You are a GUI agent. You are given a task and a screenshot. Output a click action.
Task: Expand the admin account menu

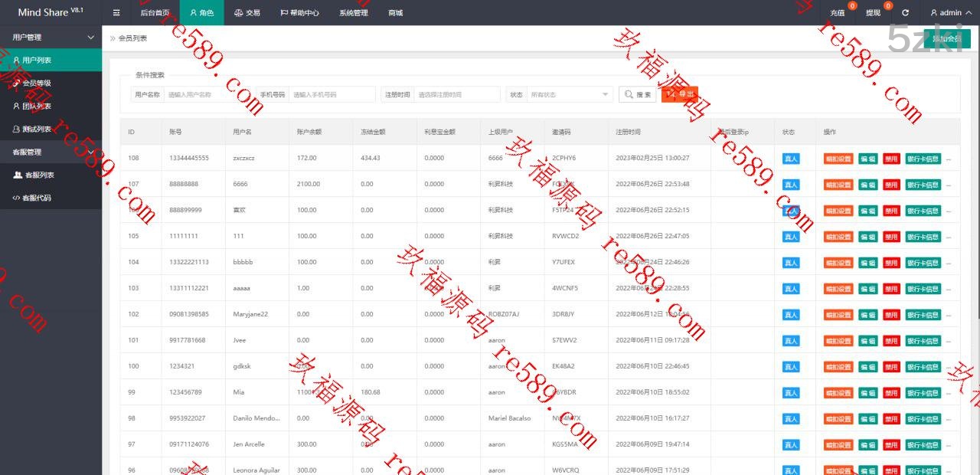[x=946, y=13]
